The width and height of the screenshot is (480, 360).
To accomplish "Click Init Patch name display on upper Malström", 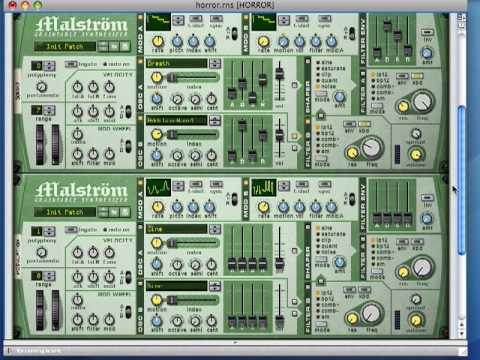I will 65,46.
